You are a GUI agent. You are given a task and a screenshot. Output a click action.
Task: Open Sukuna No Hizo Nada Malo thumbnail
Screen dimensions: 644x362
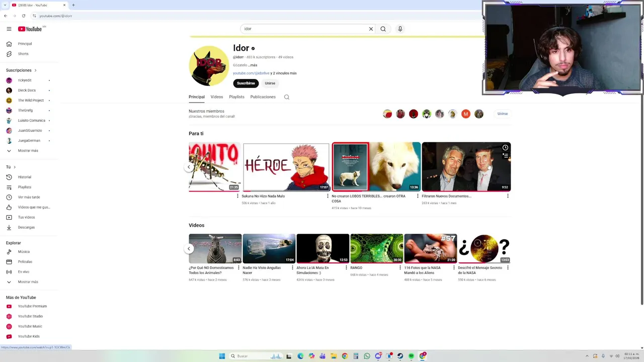click(x=286, y=167)
